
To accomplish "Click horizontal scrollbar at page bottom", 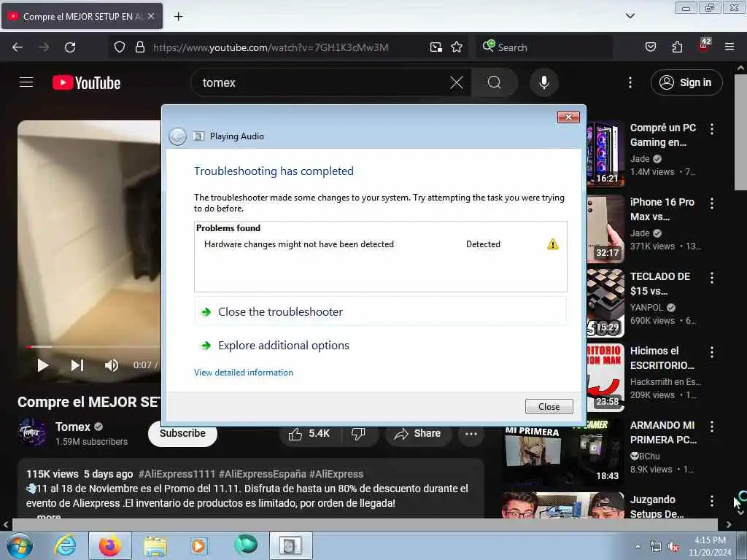I will click(365, 524).
